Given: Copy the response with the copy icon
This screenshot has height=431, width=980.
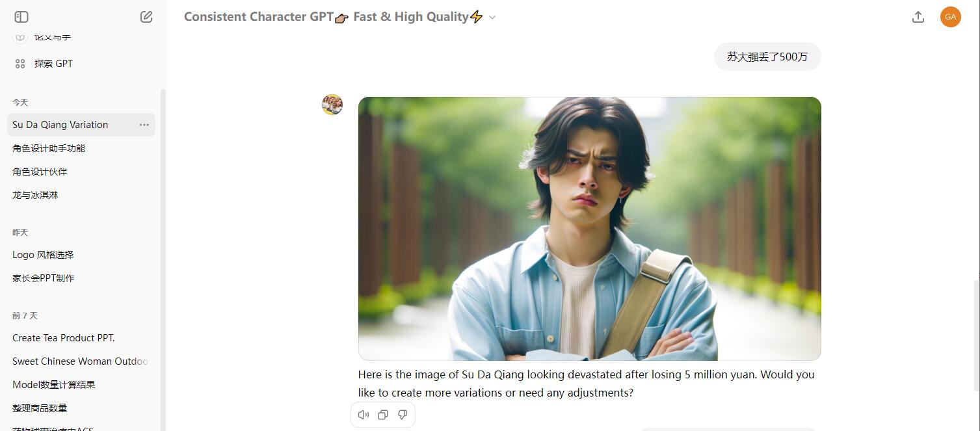Looking at the screenshot, I should coord(383,415).
